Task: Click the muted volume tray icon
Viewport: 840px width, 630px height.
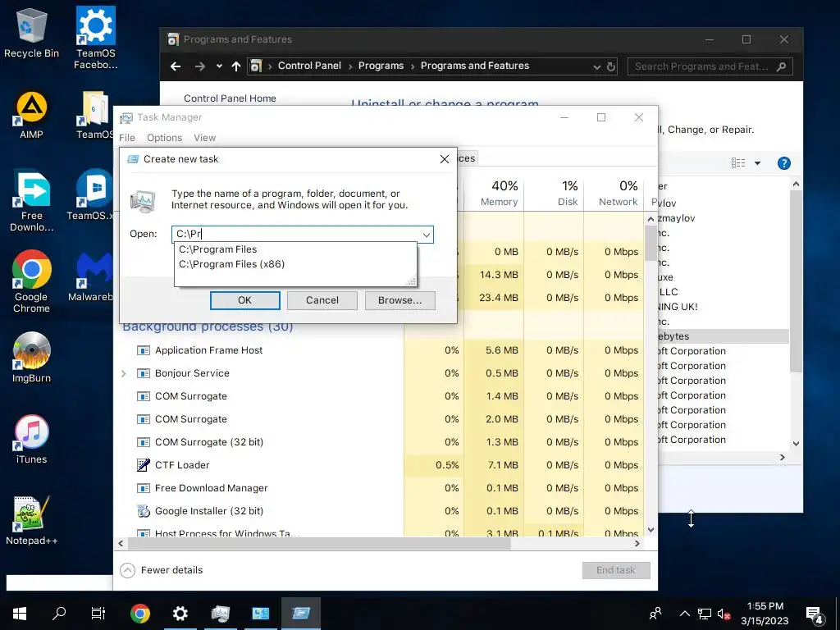Action: click(724, 614)
